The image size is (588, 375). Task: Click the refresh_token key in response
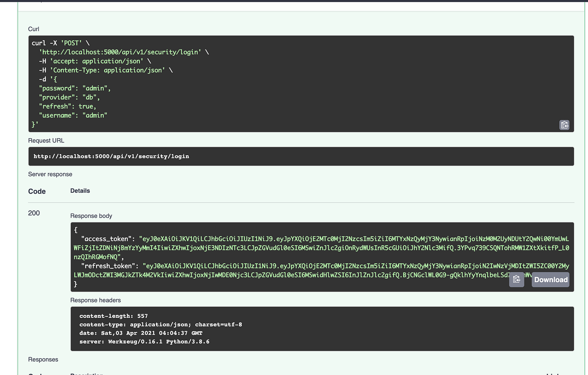(109, 266)
